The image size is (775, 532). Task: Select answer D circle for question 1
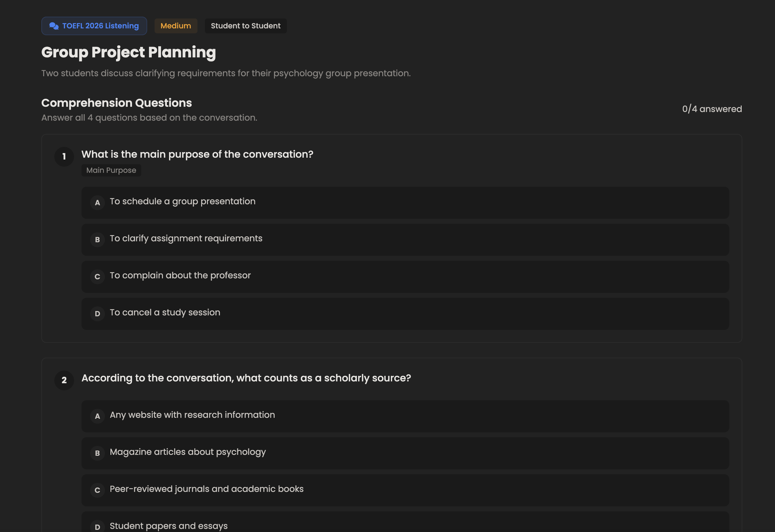pos(97,314)
